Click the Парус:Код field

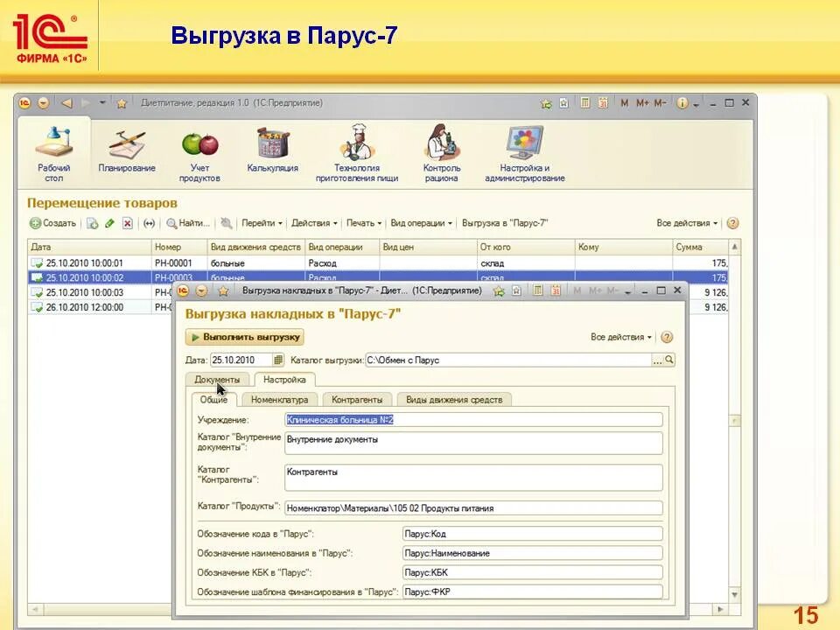tap(533, 534)
